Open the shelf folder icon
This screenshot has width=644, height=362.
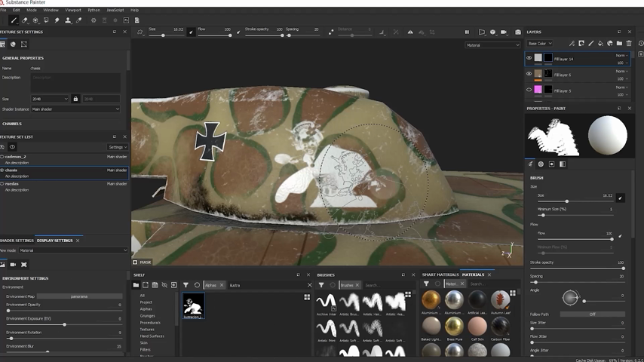[x=136, y=285]
